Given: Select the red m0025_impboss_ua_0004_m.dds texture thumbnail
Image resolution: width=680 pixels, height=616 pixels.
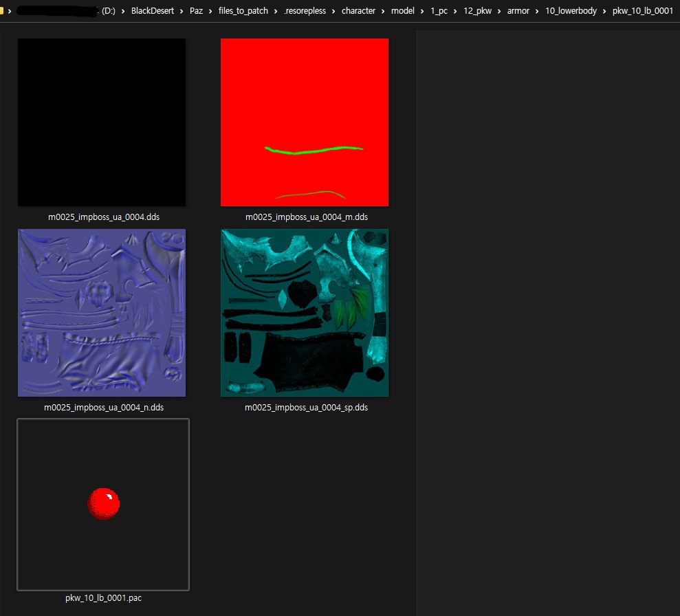Looking at the screenshot, I should [x=305, y=122].
